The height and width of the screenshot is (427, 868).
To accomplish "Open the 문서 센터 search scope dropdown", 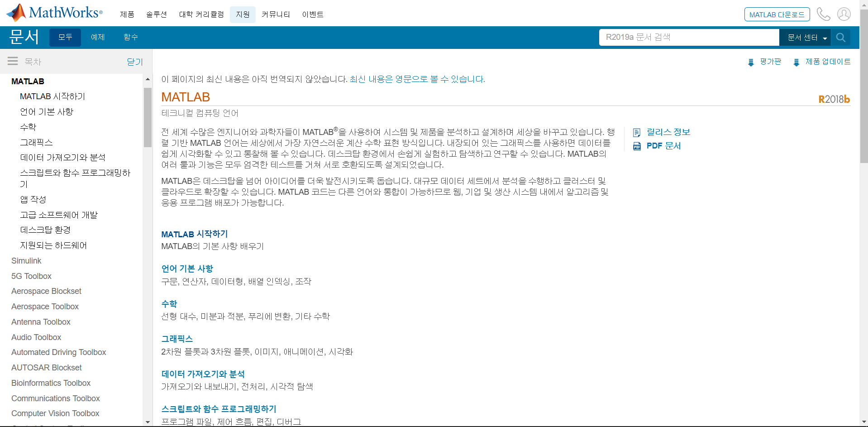I will click(805, 38).
